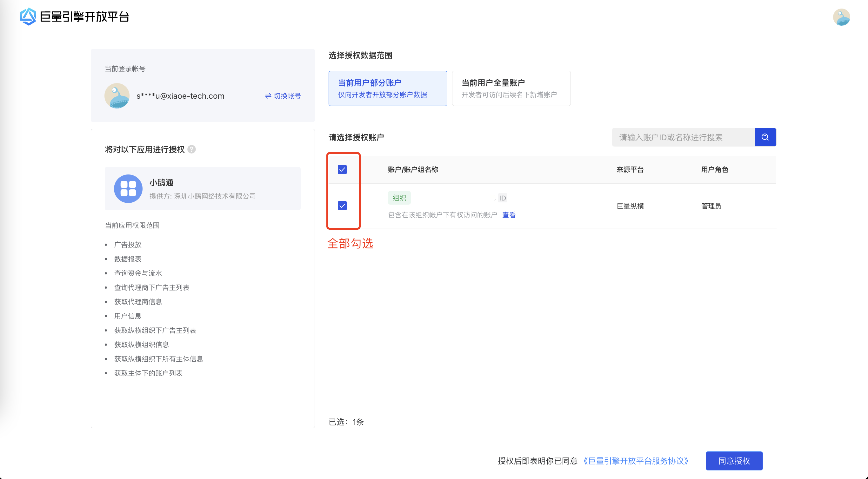This screenshot has height=479, width=868.
Task: Open 巨量引擎开放平台服务协议 link
Action: click(x=636, y=461)
